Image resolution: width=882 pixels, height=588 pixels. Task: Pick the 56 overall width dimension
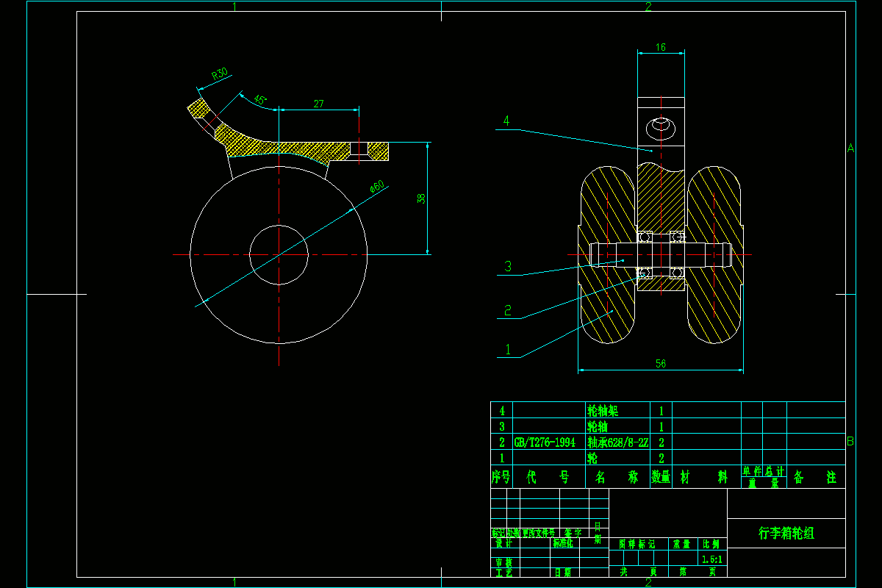[x=660, y=363]
